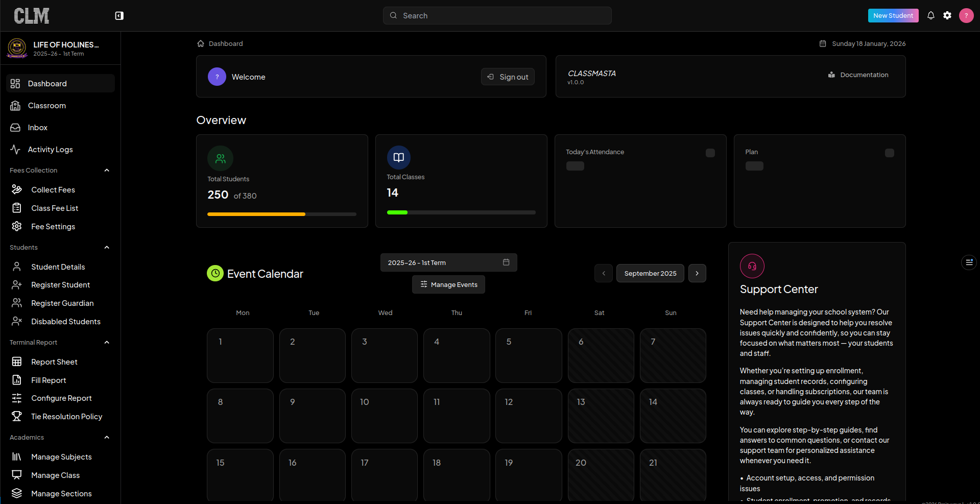This screenshot has width=980, height=504.
Task: Collapse the Fees Collection section
Action: click(x=107, y=170)
